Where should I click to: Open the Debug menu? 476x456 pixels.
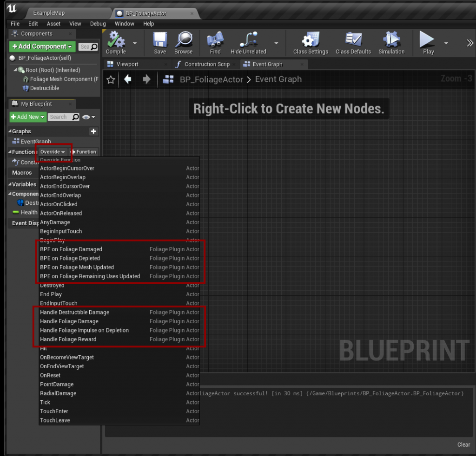(98, 24)
